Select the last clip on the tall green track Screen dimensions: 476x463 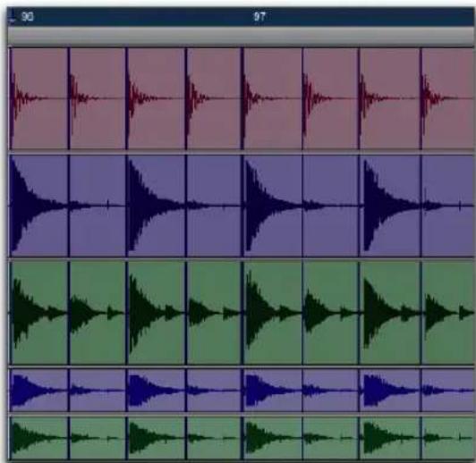tap(447, 313)
